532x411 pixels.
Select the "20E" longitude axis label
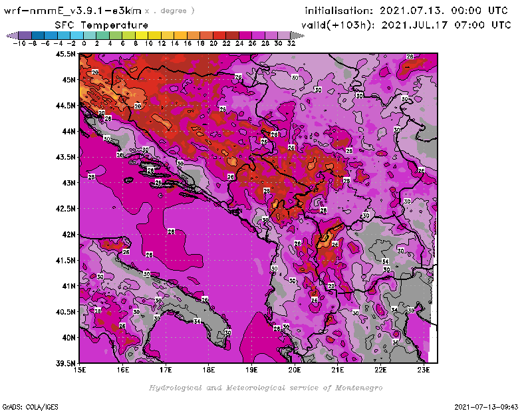[295, 370]
